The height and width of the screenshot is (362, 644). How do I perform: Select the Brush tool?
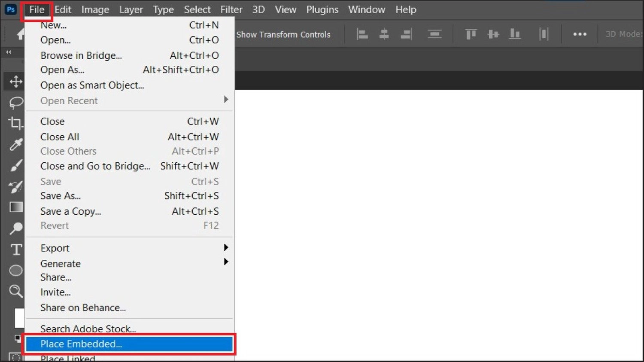click(16, 165)
